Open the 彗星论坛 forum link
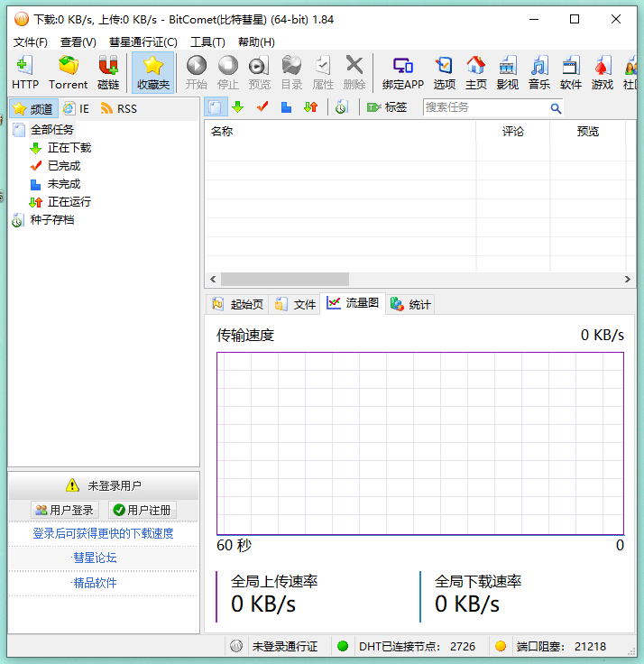The height and width of the screenshot is (664, 644). (95, 558)
